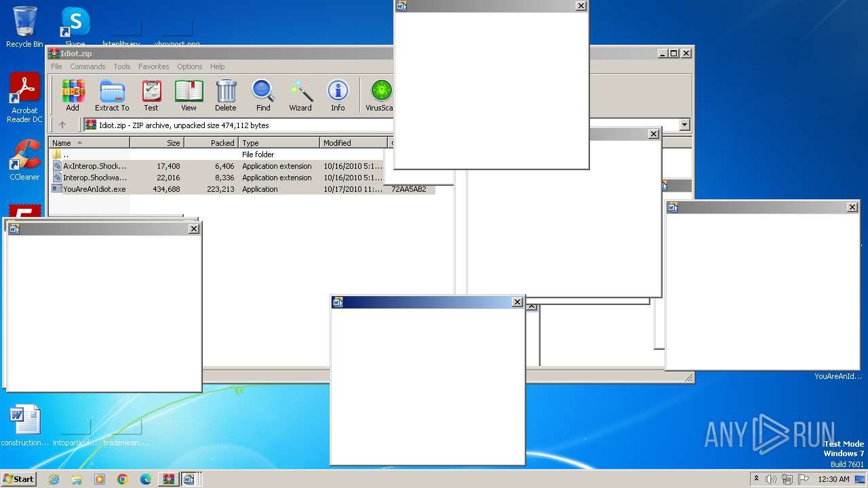Click the Delete trash can icon
The width and height of the screenshot is (868, 488).
point(226,95)
